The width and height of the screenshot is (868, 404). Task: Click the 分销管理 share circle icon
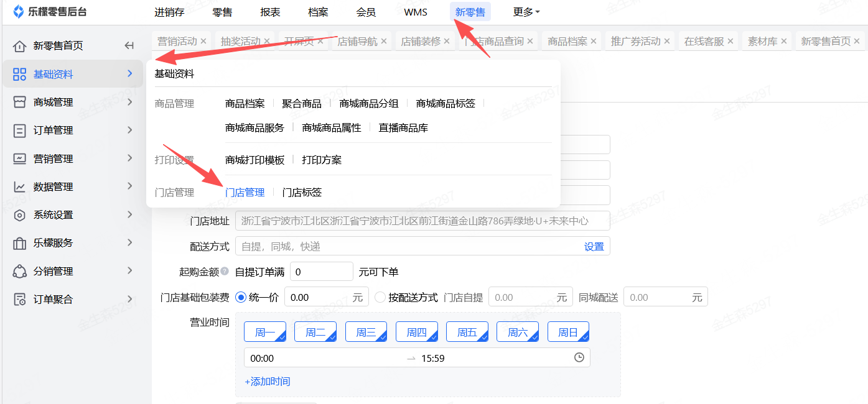pyautogui.click(x=20, y=271)
